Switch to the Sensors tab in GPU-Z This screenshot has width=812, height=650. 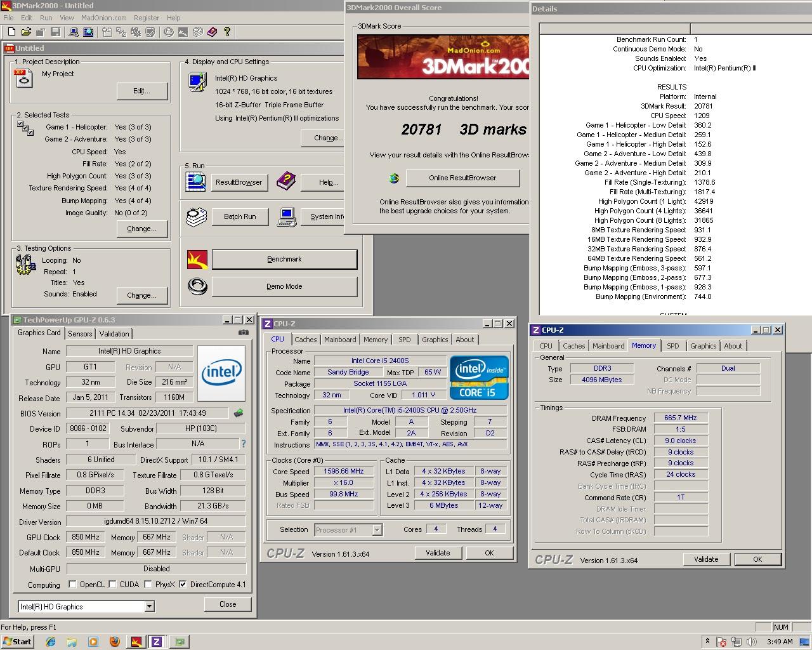[80, 333]
